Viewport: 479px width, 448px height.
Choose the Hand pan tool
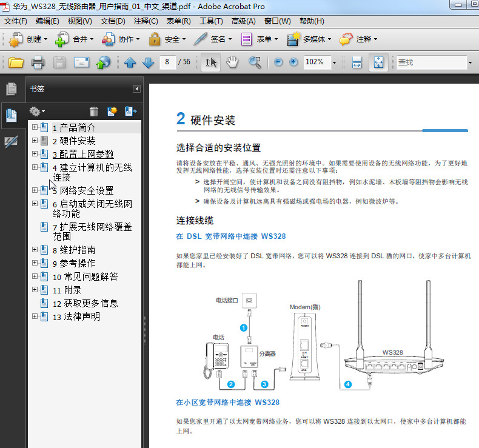click(232, 62)
